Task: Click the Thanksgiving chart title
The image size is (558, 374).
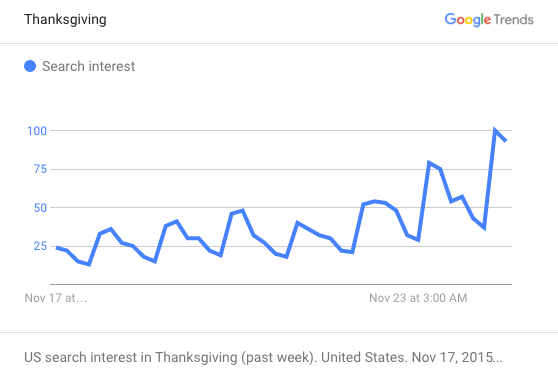Action: point(65,20)
